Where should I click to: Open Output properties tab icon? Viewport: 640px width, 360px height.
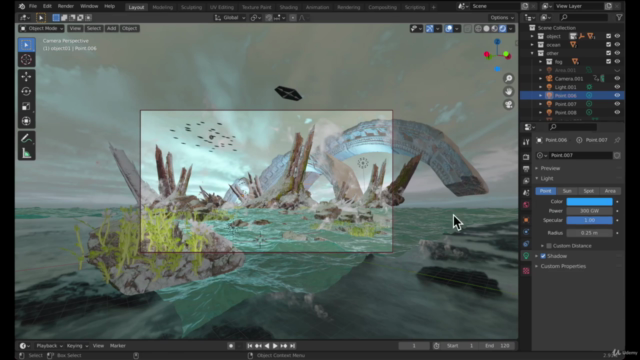[x=526, y=169]
